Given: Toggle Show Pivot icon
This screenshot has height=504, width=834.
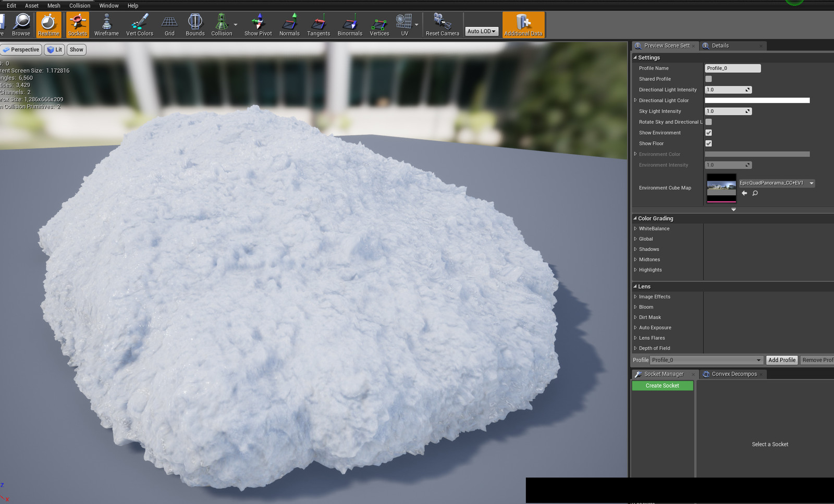Looking at the screenshot, I should (x=258, y=24).
